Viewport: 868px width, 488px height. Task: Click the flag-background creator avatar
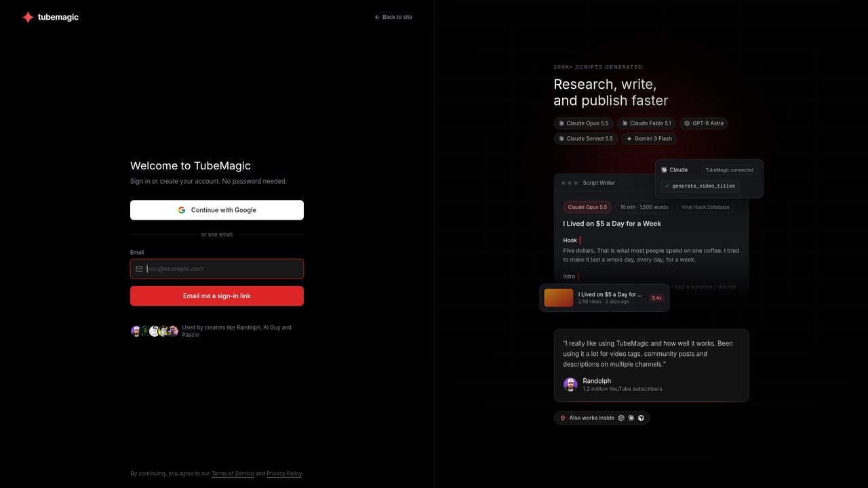pos(173,331)
